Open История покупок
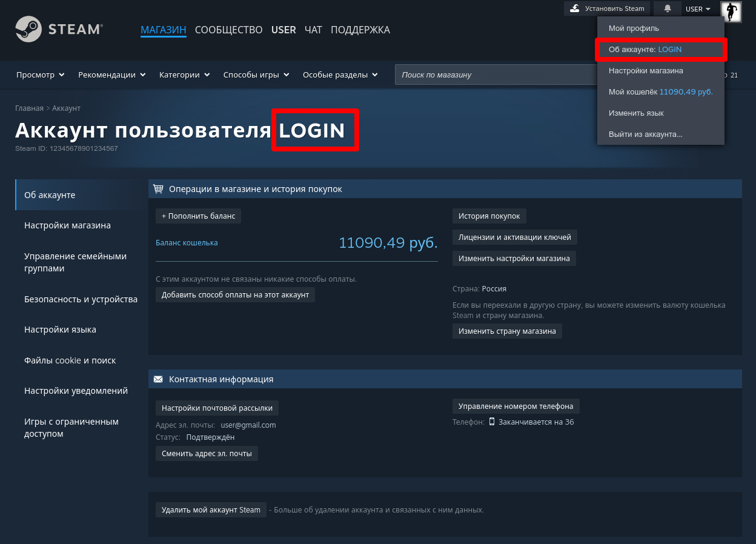Image resolution: width=756 pixels, height=544 pixels. tap(489, 216)
